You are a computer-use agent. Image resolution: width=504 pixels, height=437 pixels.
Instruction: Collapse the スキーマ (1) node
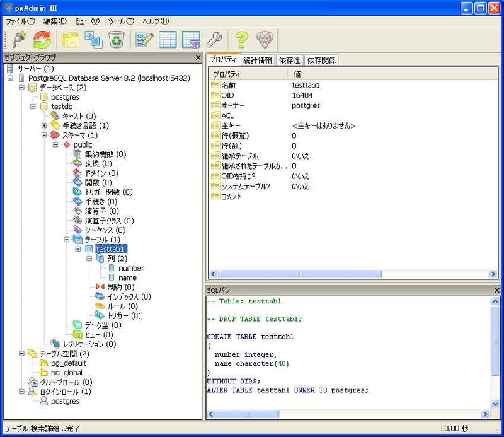point(45,135)
